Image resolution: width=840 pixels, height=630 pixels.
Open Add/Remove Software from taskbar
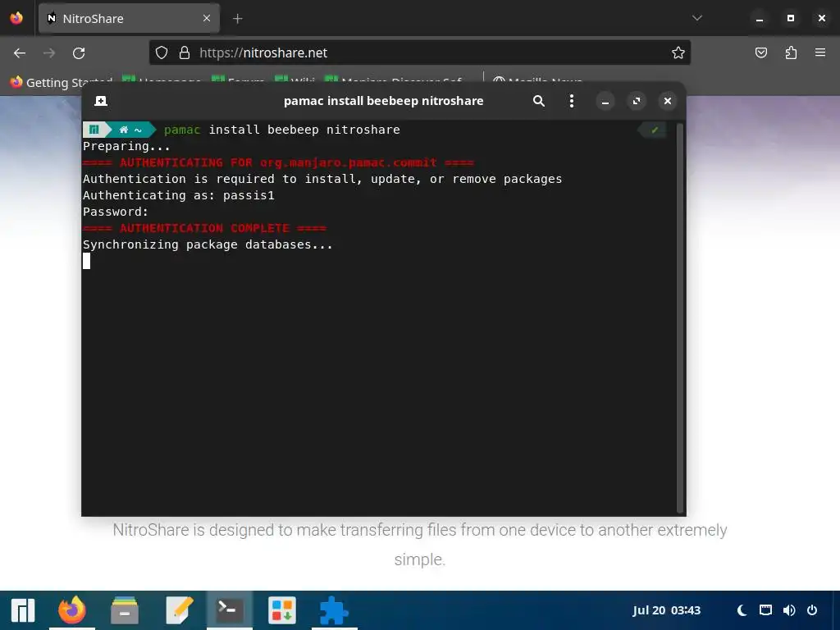282,610
